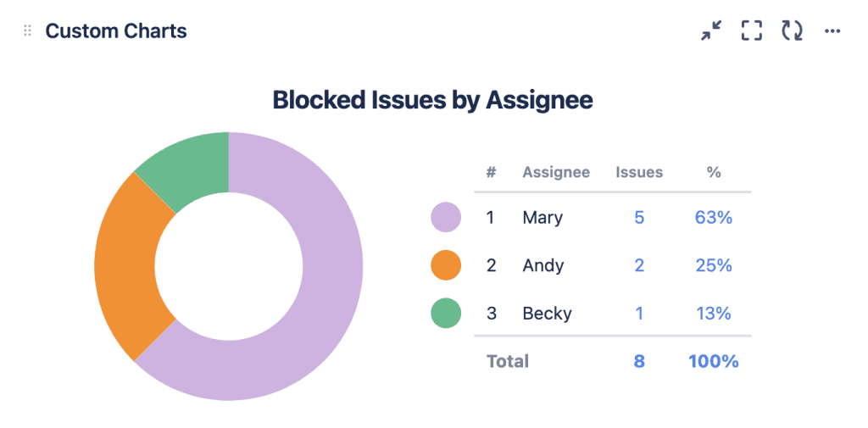
Task: Click the total issues count 8
Action: (x=639, y=361)
